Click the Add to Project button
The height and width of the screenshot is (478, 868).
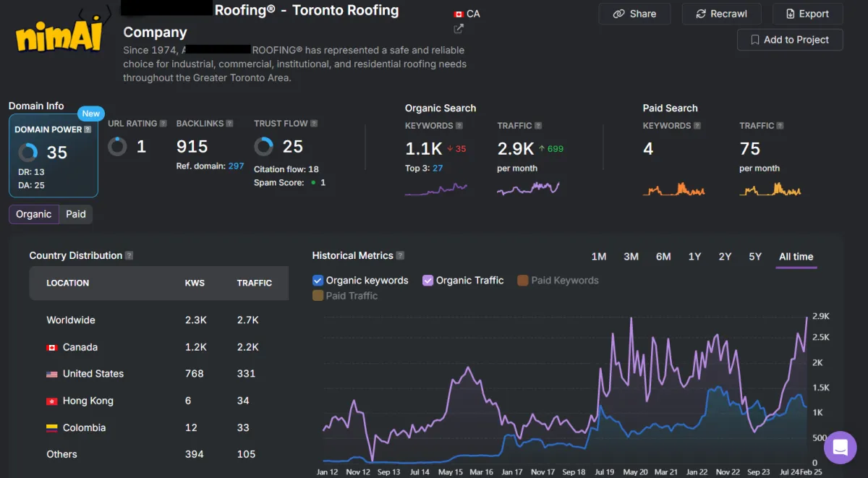789,40
